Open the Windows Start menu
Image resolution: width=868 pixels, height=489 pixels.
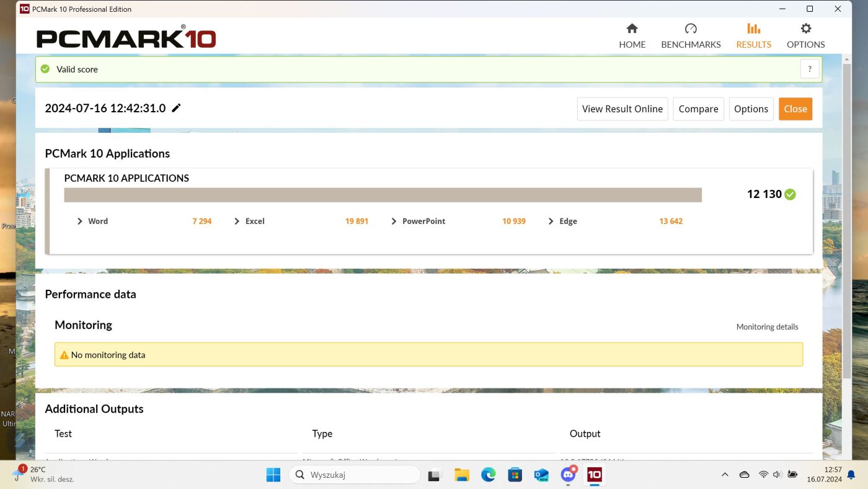(x=273, y=475)
